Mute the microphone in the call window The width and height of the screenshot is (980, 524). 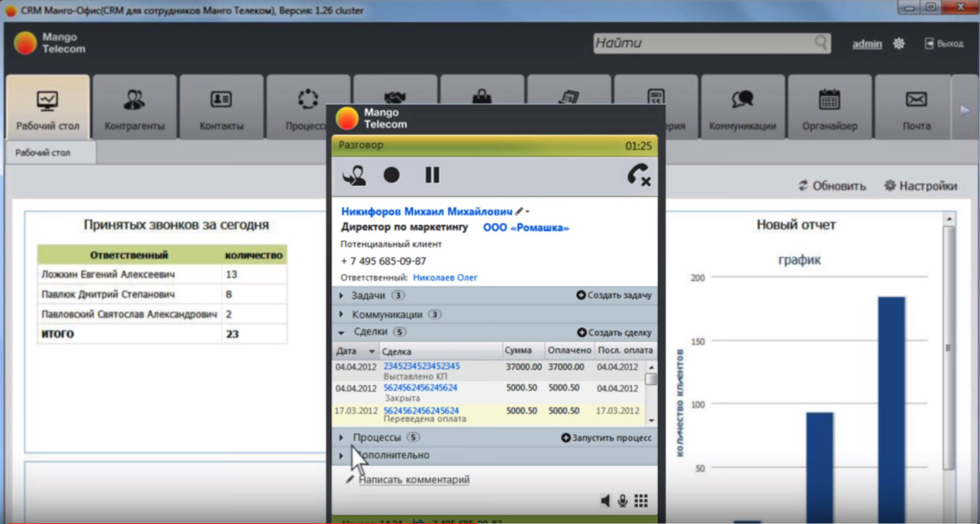click(x=622, y=502)
